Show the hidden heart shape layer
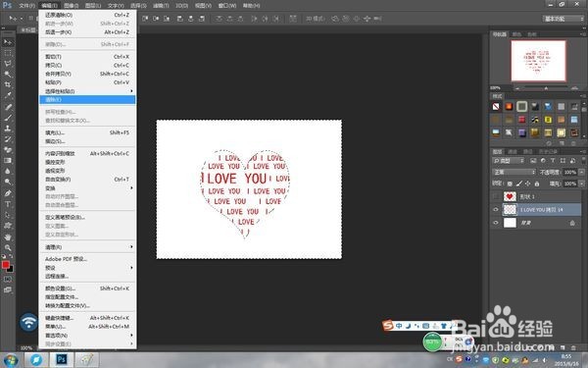 [496, 196]
